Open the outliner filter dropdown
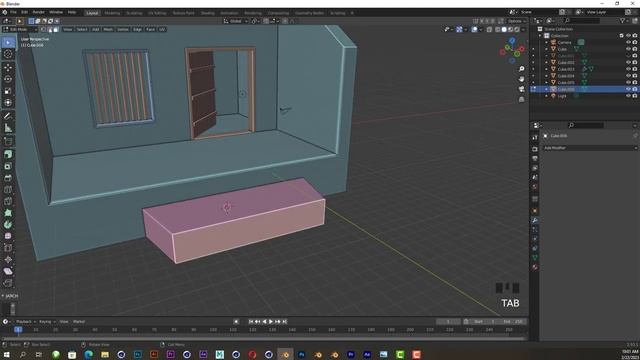Image resolution: width=640 pixels, height=360 pixels. (x=624, y=20)
